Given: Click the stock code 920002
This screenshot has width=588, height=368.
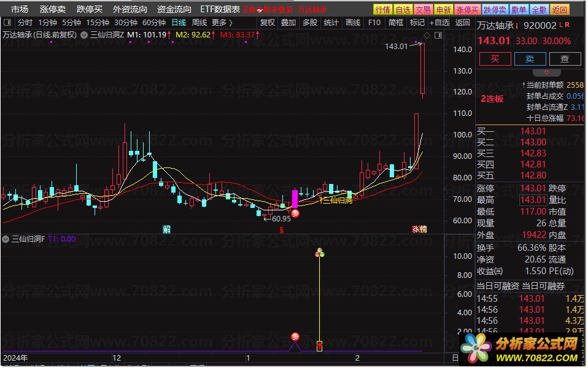Looking at the screenshot, I should (540, 26).
